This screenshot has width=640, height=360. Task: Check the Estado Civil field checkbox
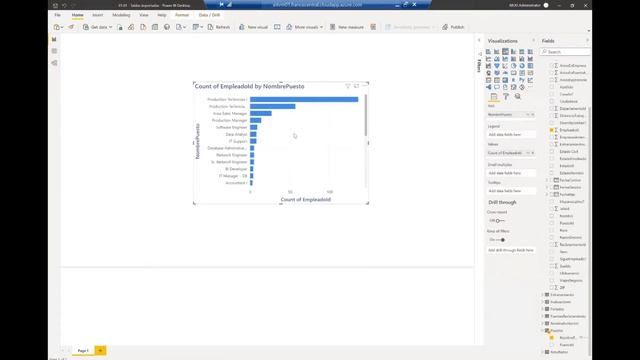coord(552,151)
